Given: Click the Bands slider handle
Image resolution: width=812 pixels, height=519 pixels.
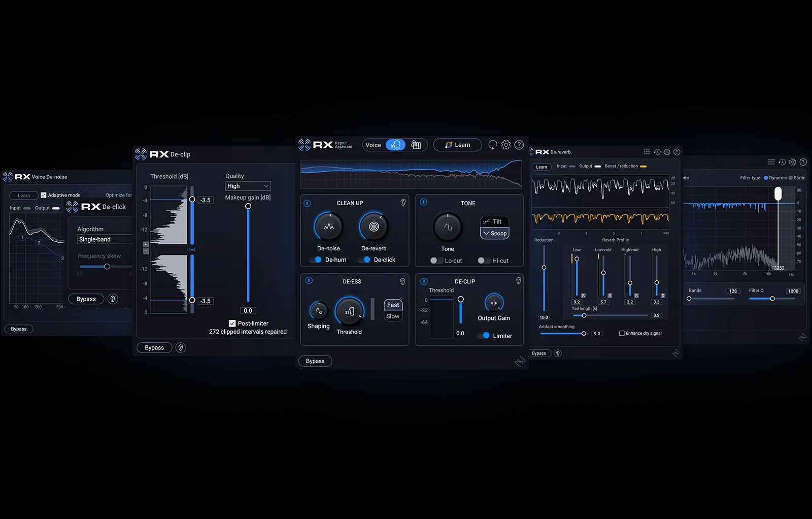Looking at the screenshot, I should [x=689, y=299].
